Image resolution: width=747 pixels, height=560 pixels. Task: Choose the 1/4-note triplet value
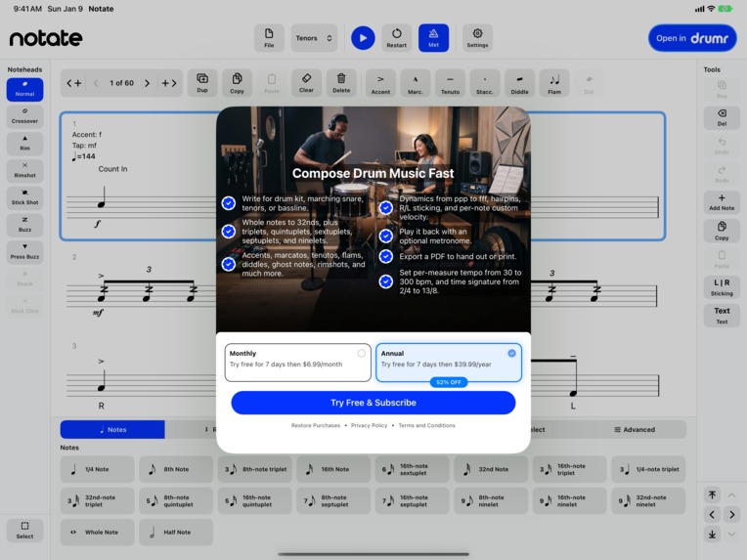click(x=648, y=469)
